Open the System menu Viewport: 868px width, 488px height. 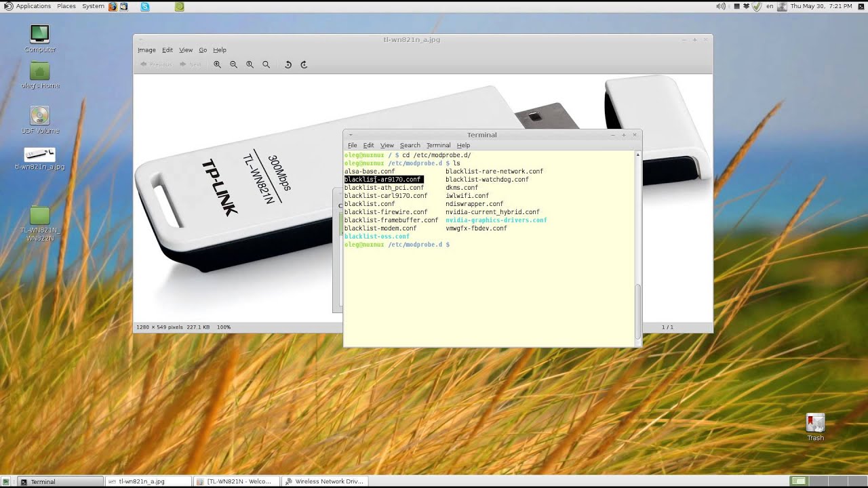coord(93,6)
